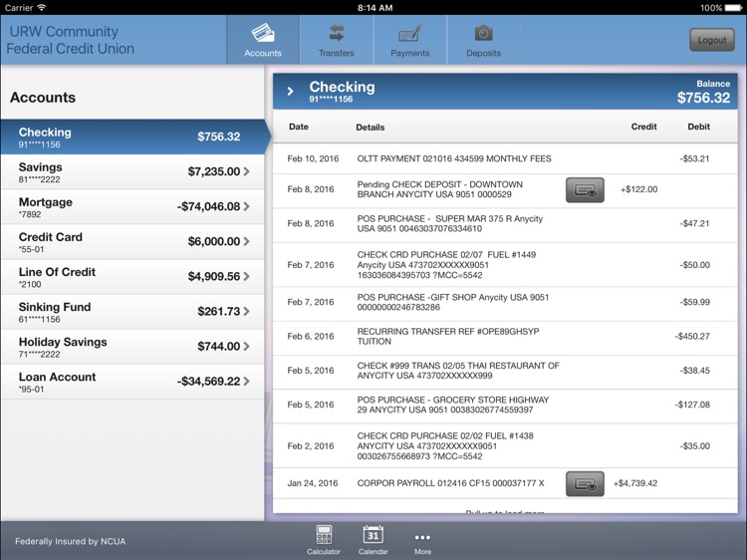Click the Checking balance $756.32 in header
The image size is (747, 560).
(703, 98)
